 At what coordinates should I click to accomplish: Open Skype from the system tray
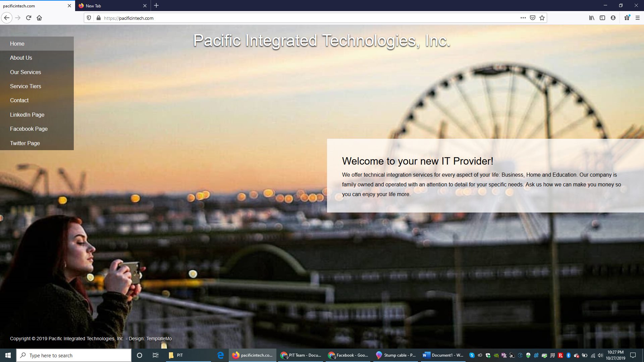coord(472,355)
